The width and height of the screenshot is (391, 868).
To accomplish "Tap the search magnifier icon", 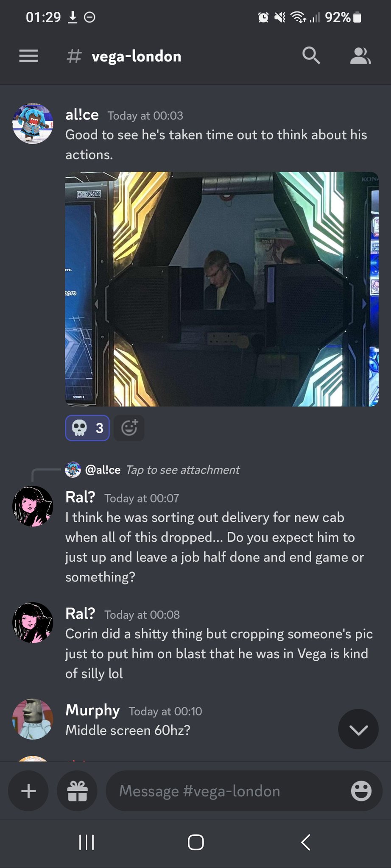I will 311,56.
